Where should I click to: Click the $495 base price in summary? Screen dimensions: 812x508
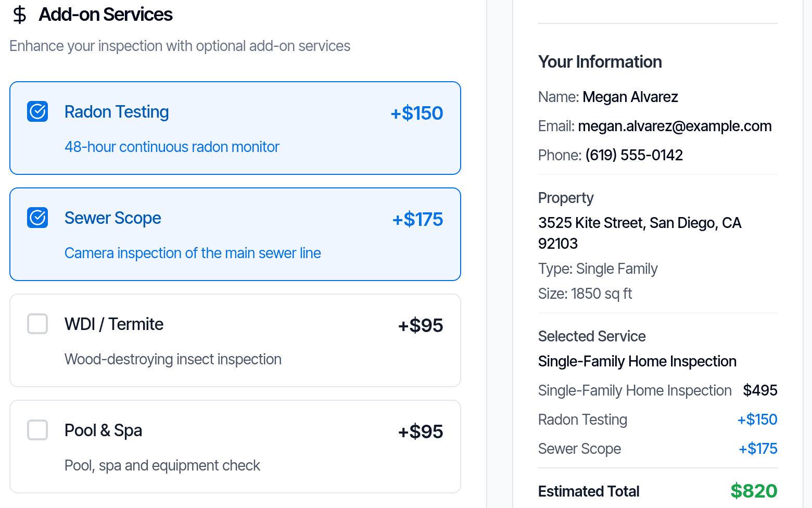coord(760,390)
